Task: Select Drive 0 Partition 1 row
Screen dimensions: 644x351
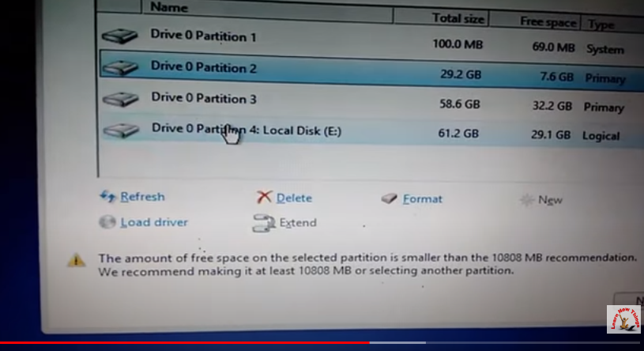Action: (x=371, y=40)
